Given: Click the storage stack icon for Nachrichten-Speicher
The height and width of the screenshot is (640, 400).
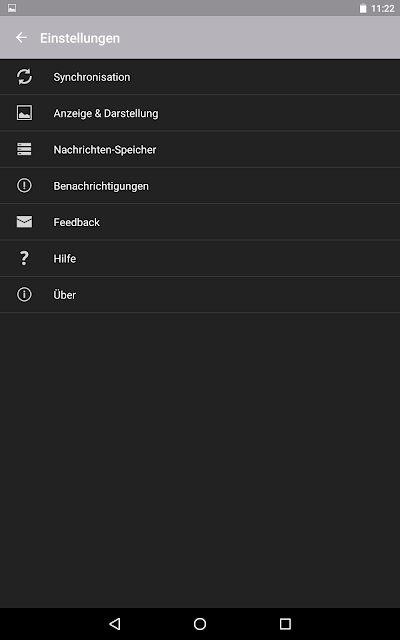Looking at the screenshot, I should coord(24,149).
